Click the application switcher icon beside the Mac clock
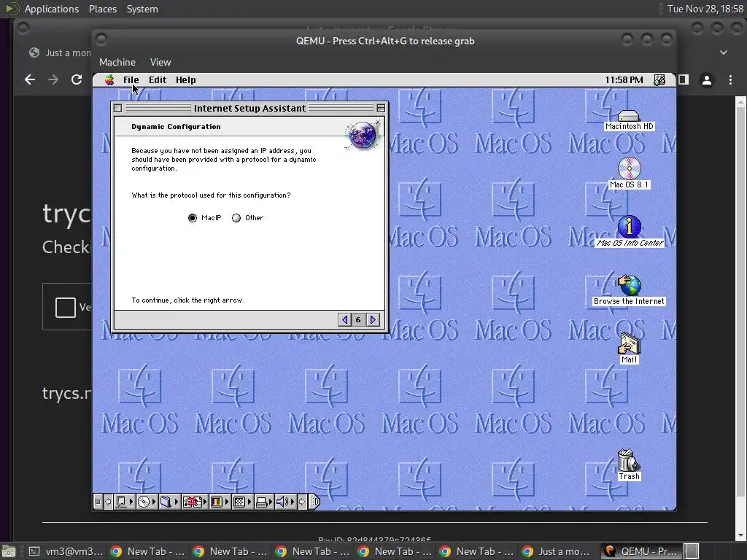Screen dimensions: 747x560 [x=659, y=80]
